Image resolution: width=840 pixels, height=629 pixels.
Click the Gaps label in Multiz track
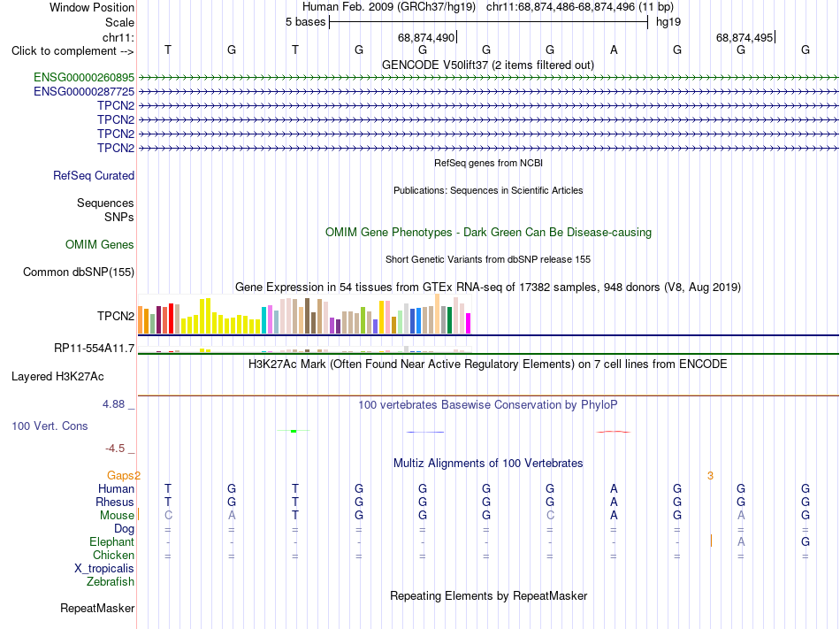pyautogui.click(x=120, y=476)
